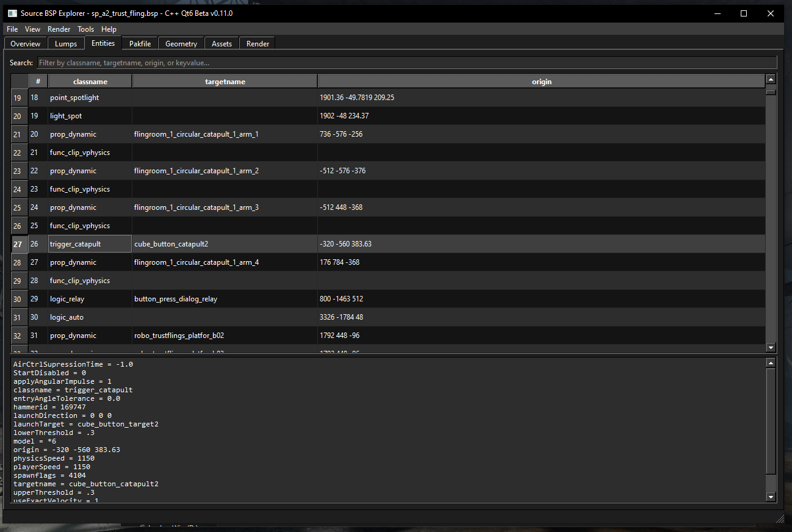This screenshot has width=792, height=532.
Task: Click origin cell 1901.36 -49.7819 209.25
Action: pyautogui.click(x=541, y=98)
